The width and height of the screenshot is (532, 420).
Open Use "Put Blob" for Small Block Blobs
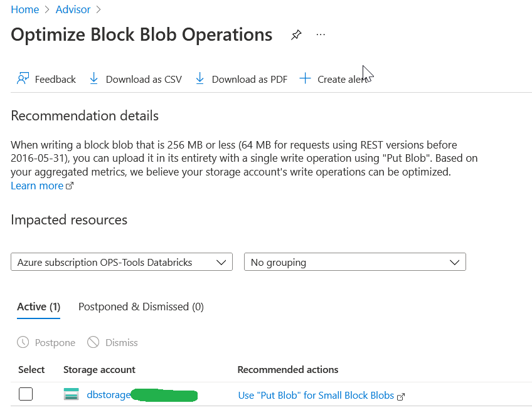pyautogui.click(x=316, y=396)
